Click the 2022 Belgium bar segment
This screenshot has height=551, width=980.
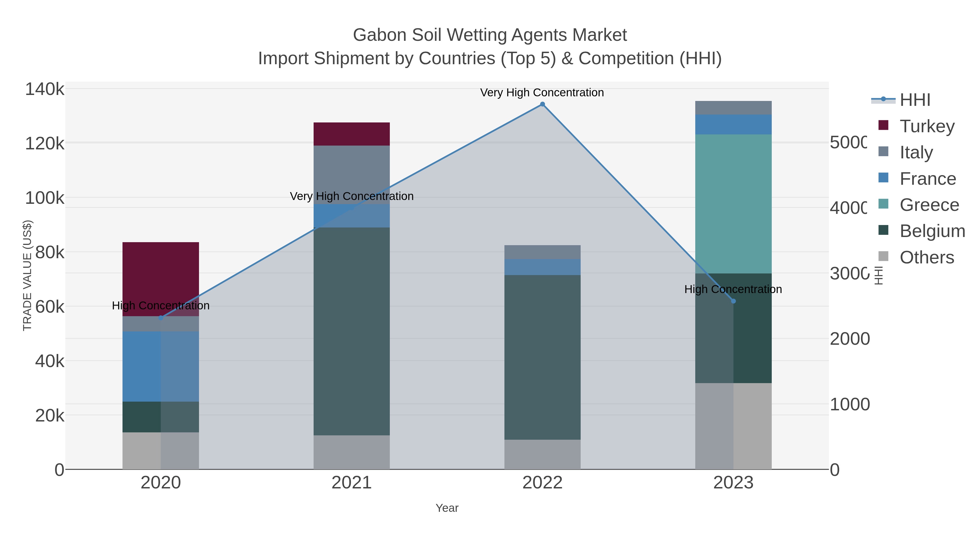click(x=543, y=358)
